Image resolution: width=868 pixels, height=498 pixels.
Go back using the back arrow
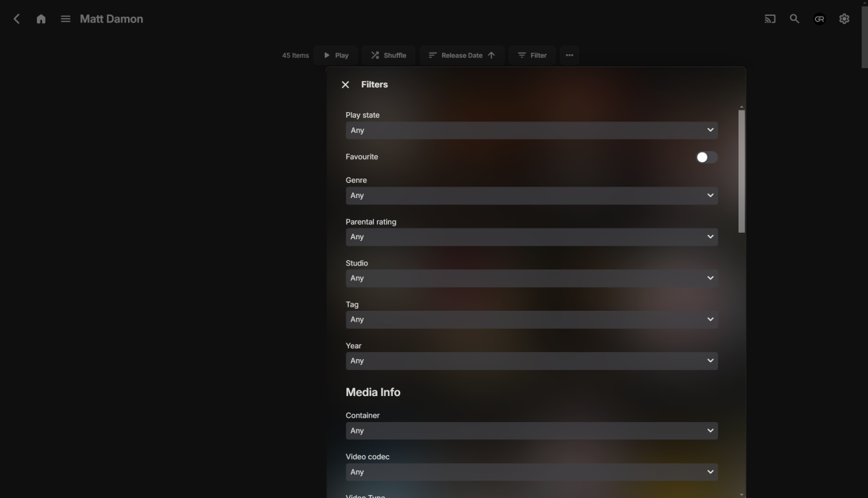pos(16,19)
